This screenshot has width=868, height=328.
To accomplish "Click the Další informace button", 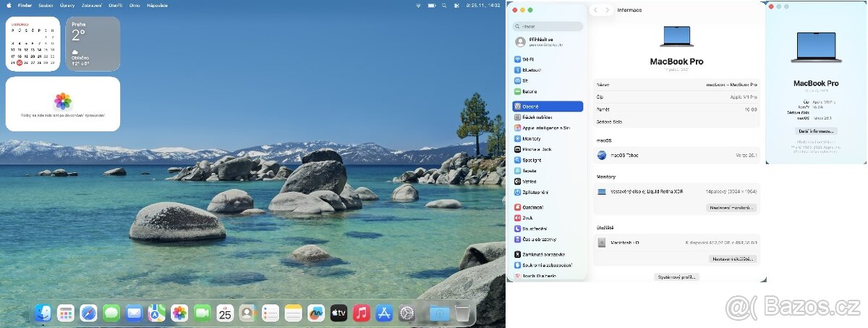I will pyautogui.click(x=817, y=131).
